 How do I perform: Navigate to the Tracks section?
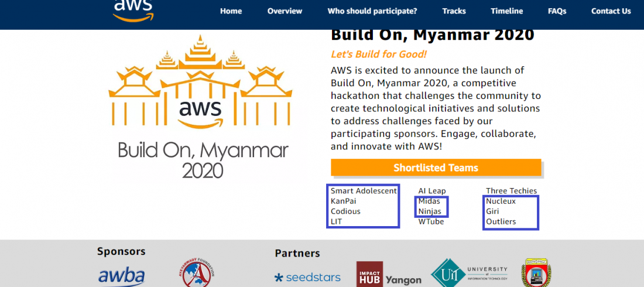(454, 11)
